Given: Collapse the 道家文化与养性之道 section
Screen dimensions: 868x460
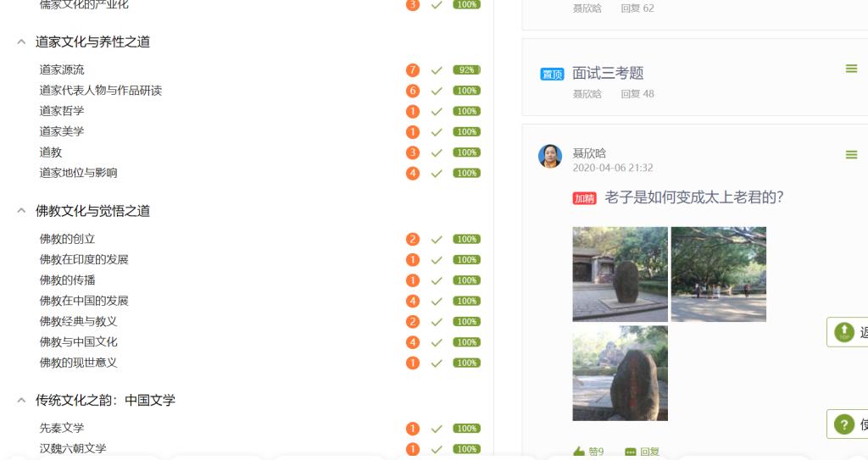Looking at the screenshot, I should (21, 42).
